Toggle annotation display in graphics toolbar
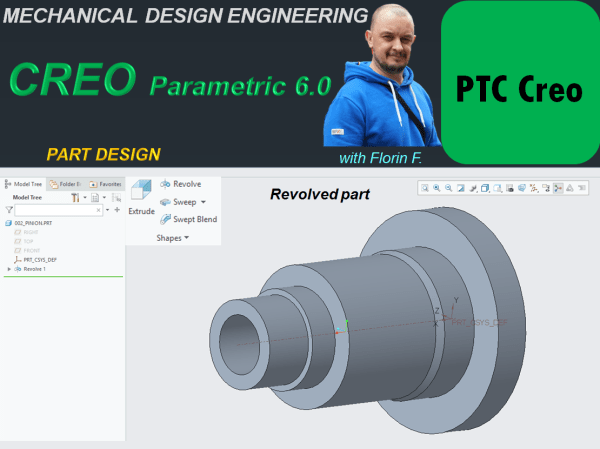The image size is (600, 449). click(546, 187)
